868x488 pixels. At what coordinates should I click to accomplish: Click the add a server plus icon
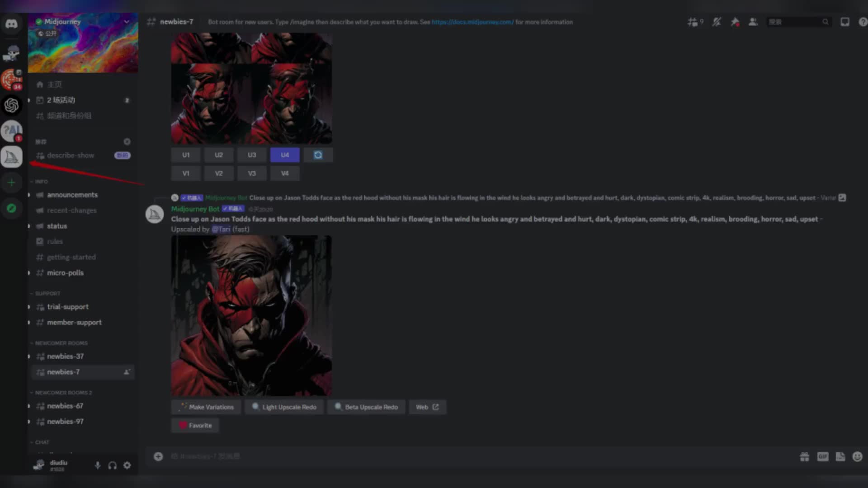(x=11, y=183)
